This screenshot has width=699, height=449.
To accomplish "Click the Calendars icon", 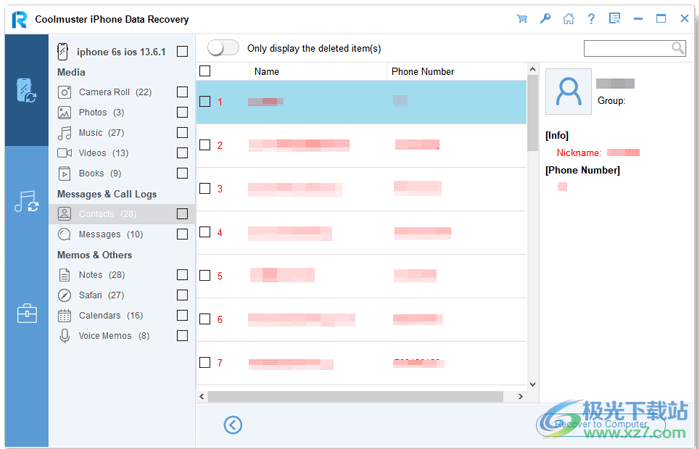I will 65,316.
